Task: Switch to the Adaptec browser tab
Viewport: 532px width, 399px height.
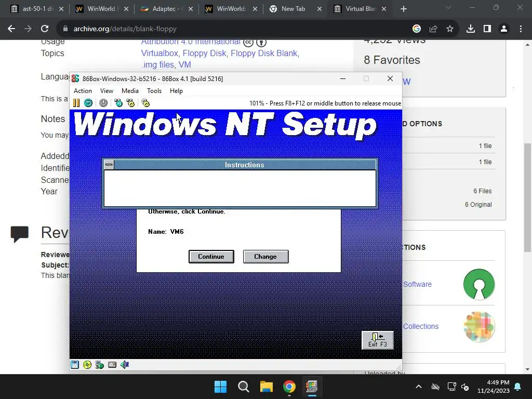Action: (166, 9)
